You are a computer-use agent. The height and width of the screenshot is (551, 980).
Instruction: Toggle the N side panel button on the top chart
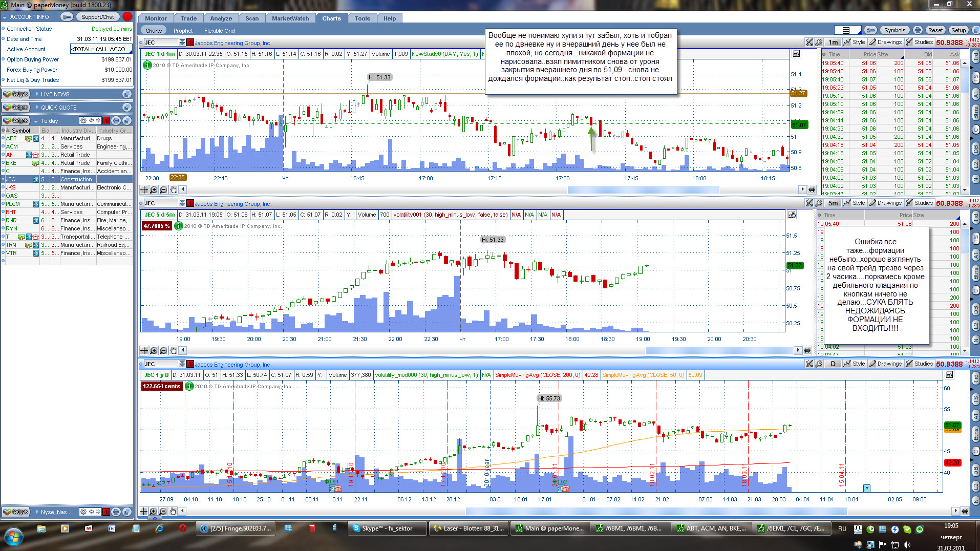[975, 179]
